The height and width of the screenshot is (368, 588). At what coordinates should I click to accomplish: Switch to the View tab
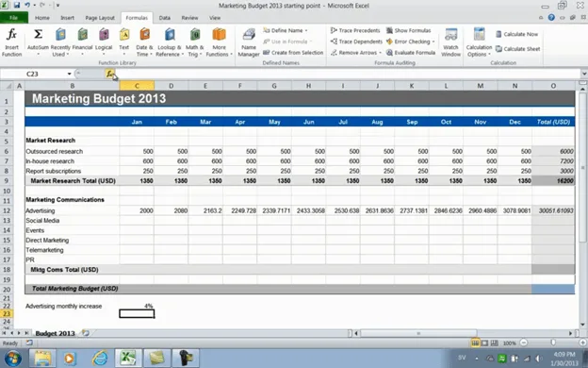[x=215, y=18]
